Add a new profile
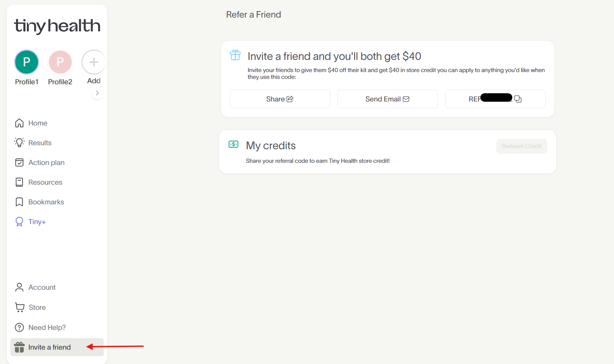 93,62
